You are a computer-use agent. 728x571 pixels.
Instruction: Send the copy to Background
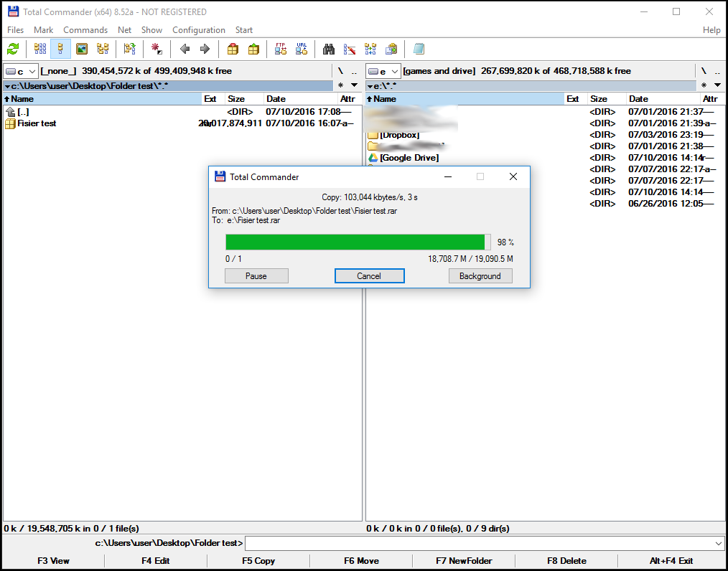coord(480,276)
